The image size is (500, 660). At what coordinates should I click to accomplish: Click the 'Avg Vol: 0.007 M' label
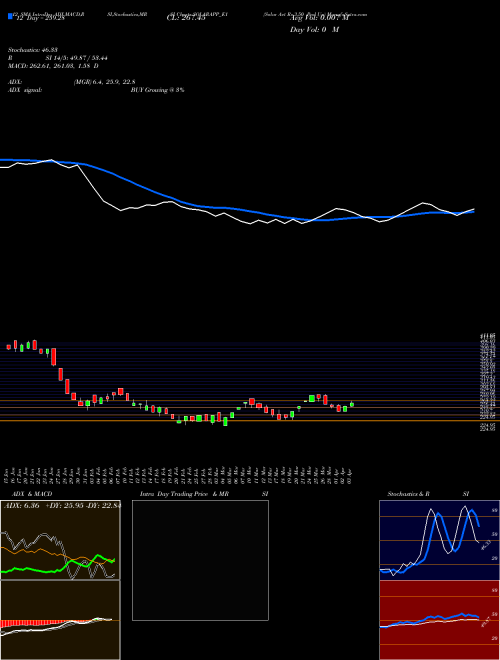tap(320, 18)
